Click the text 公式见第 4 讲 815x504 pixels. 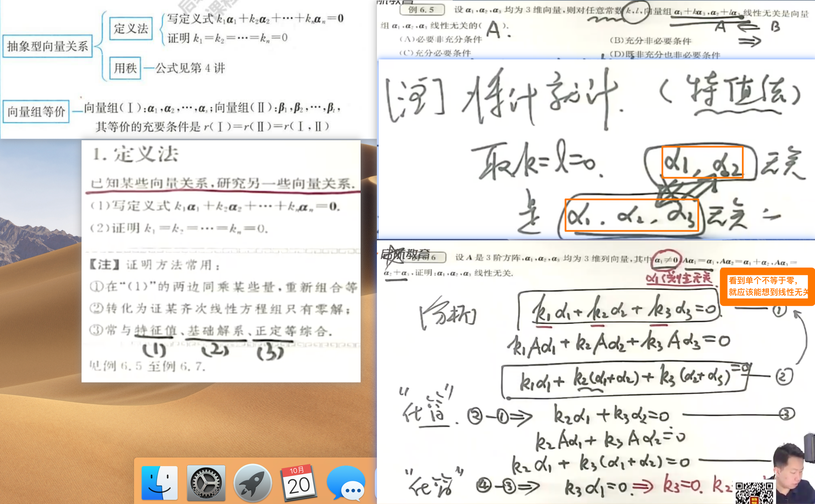coord(190,68)
